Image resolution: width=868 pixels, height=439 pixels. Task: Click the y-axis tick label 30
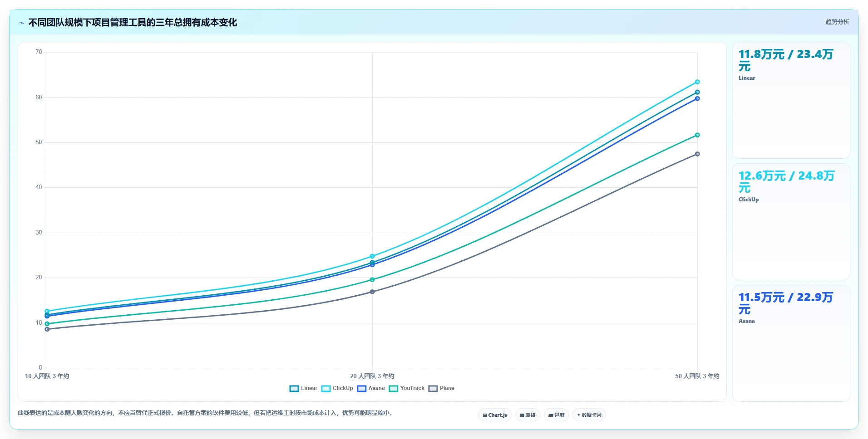tap(39, 233)
